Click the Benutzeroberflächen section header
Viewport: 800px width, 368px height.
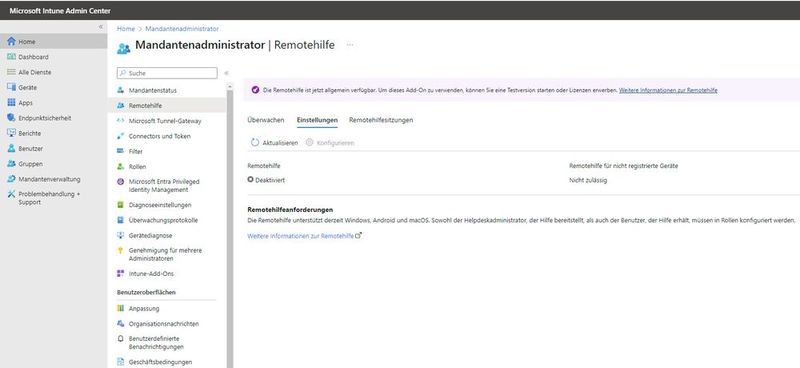point(146,292)
